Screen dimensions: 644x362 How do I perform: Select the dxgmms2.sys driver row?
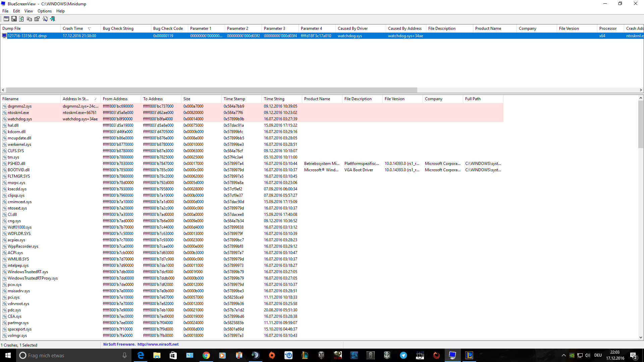[x=19, y=106]
